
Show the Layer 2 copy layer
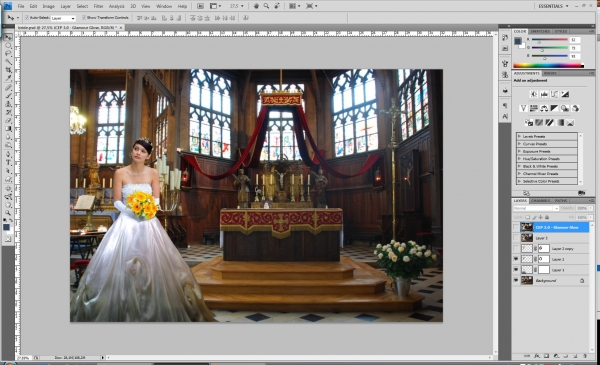point(516,248)
